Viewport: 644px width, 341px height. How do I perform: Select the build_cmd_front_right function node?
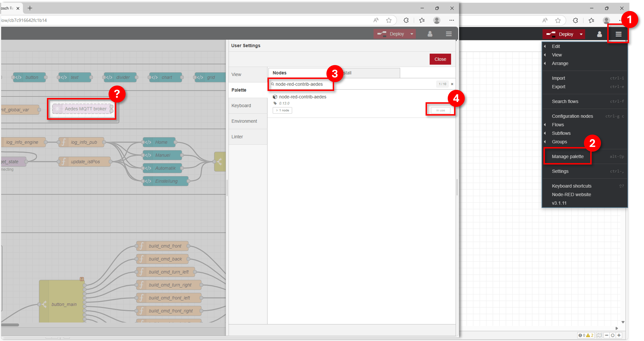point(169,311)
